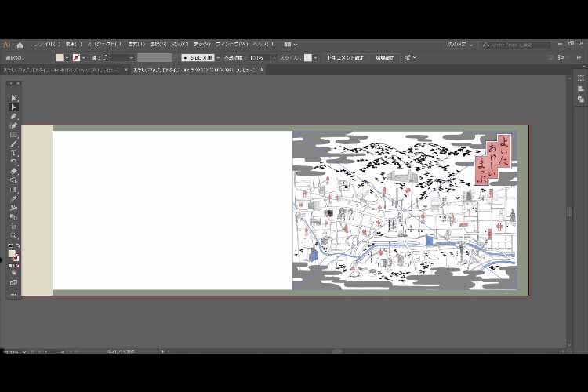This screenshot has height=392, width=588.
Task: Open the fill color dropdown arrow
Action: coord(67,57)
